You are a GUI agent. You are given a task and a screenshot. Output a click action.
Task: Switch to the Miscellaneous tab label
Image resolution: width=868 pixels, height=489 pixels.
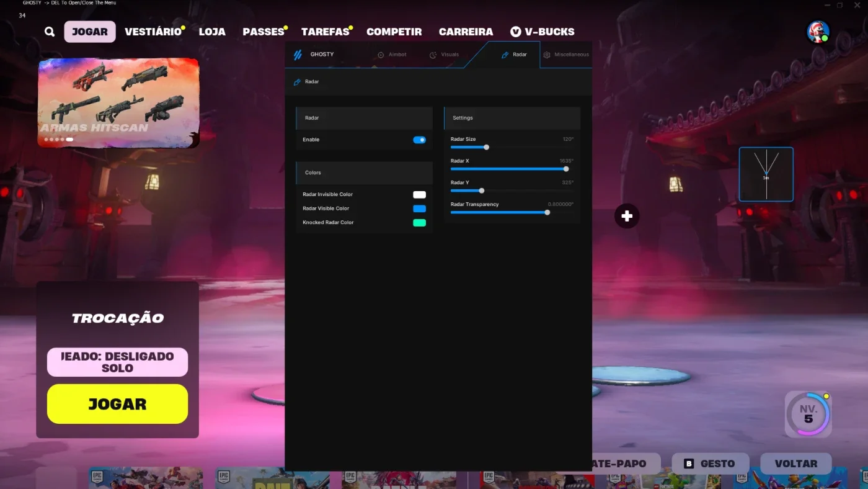coord(572,55)
